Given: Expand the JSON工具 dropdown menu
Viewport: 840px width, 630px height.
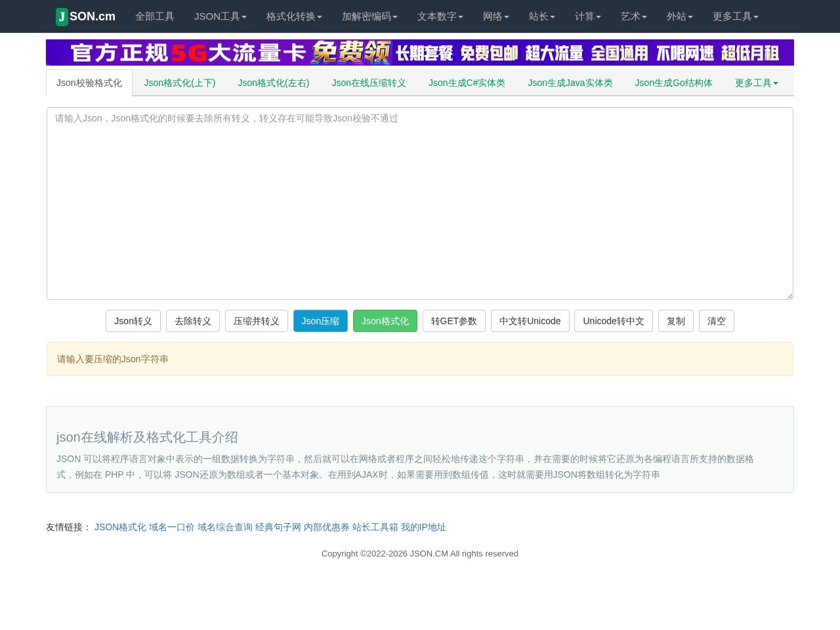Looking at the screenshot, I should pos(220,16).
